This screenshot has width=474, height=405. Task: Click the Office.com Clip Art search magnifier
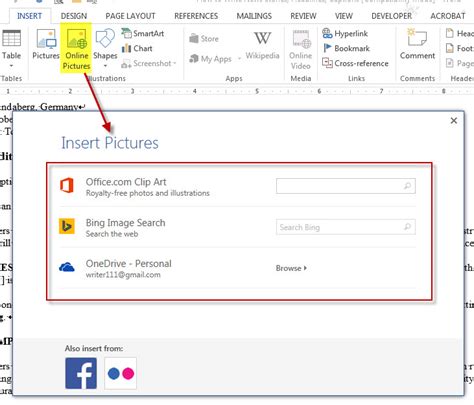click(407, 186)
